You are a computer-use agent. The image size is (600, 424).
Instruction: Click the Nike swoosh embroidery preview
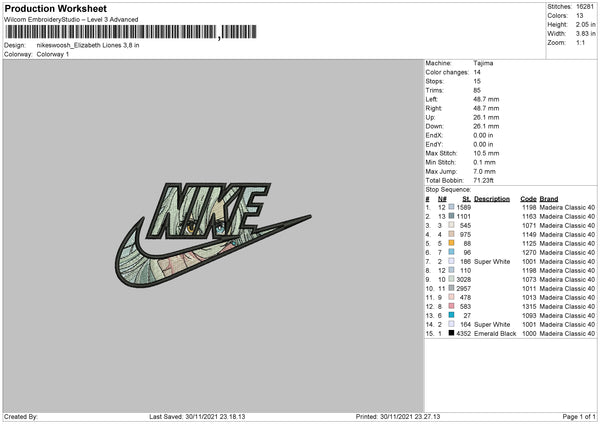213,235
